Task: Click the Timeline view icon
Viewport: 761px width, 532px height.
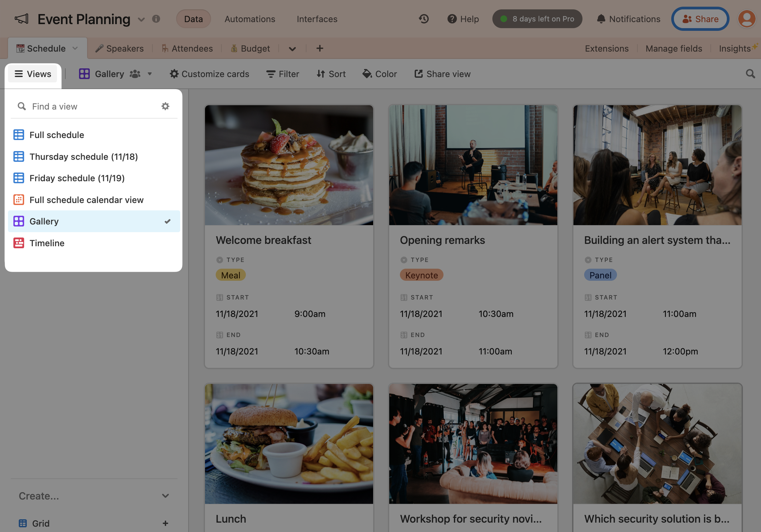Action: (x=19, y=243)
